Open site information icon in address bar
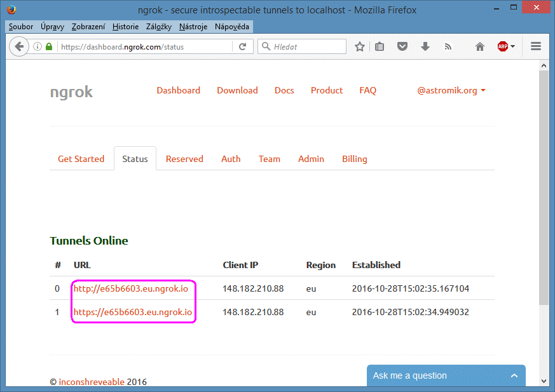The image size is (555, 392). [x=37, y=47]
